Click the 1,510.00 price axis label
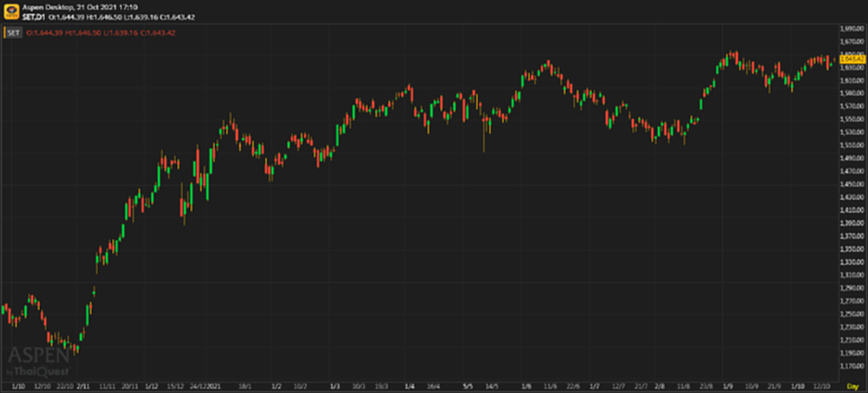 point(852,145)
